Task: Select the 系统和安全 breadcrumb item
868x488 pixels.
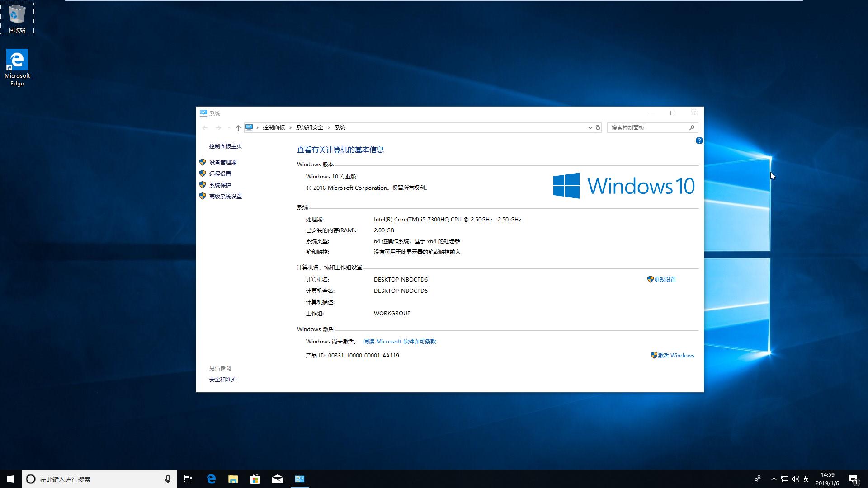Action: [309, 127]
